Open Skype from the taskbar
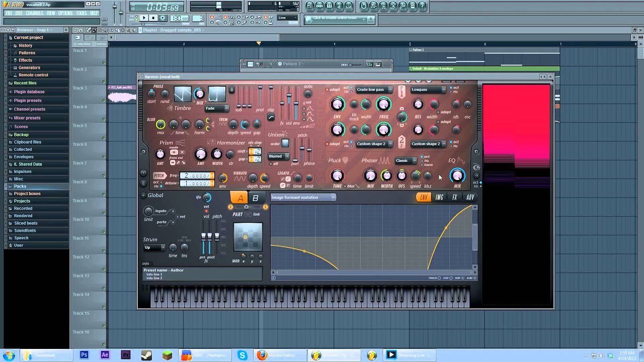 pos(243,355)
